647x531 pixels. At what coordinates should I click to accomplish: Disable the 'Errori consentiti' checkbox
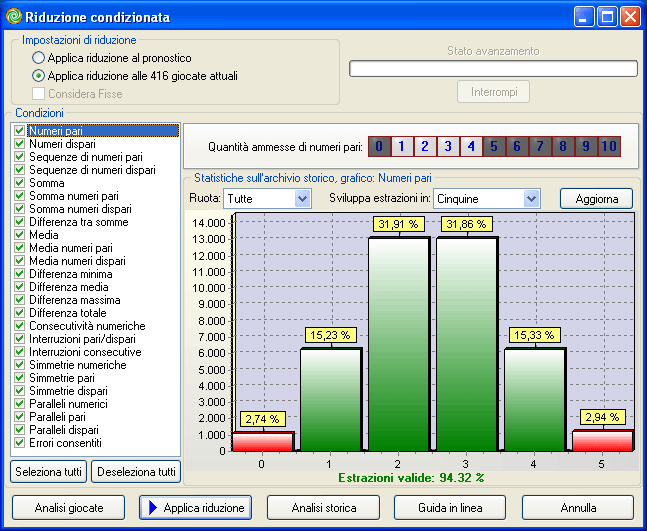click(20, 443)
